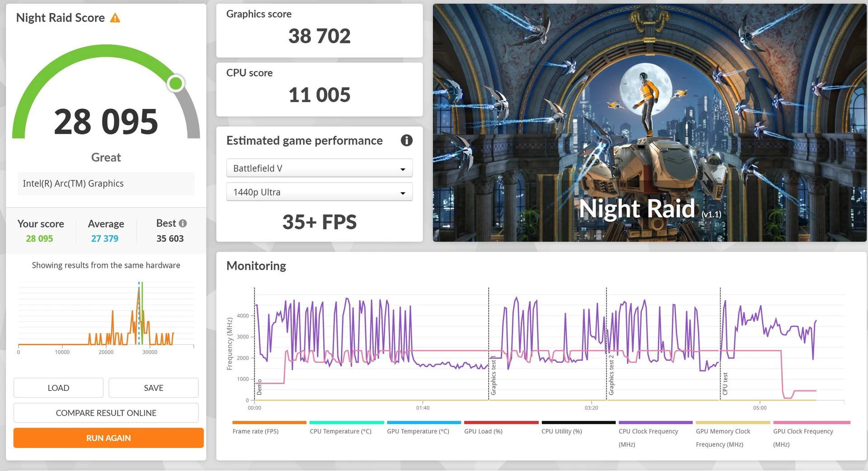Click the Graphics test 2 chart marker

(x=611, y=375)
